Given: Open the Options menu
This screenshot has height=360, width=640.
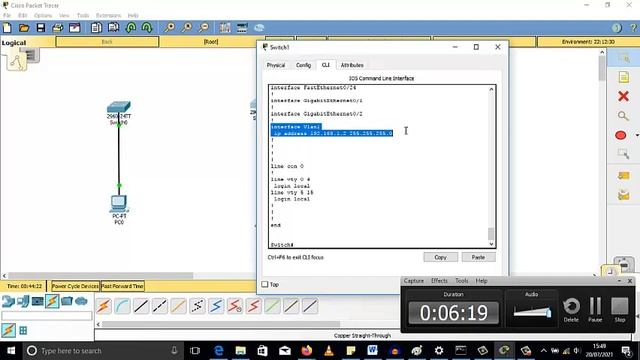Looking at the screenshot, I should 43,16.
